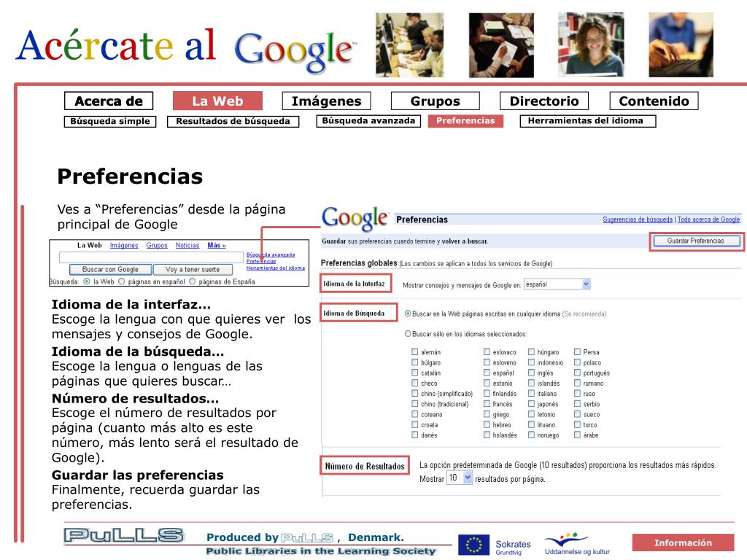Image resolution: width=747 pixels, height=560 pixels.
Task: Open the people at computers photo
Action: [x=409, y=44]
